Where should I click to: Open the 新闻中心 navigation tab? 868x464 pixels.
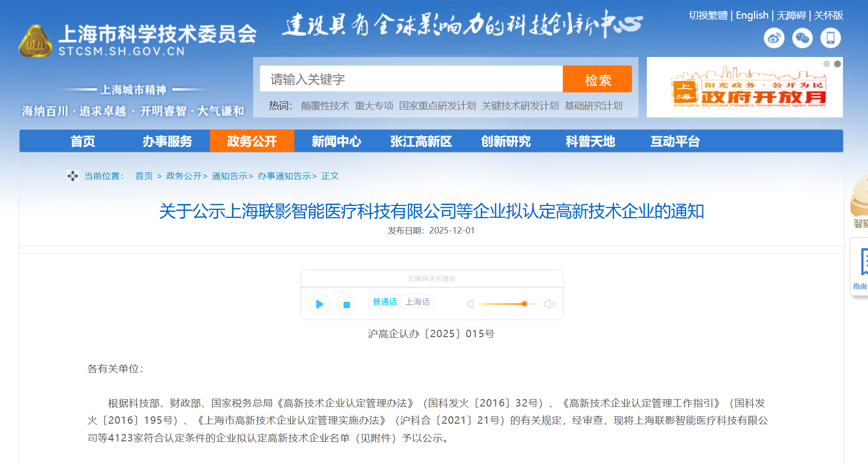click(x=336, y=142)
